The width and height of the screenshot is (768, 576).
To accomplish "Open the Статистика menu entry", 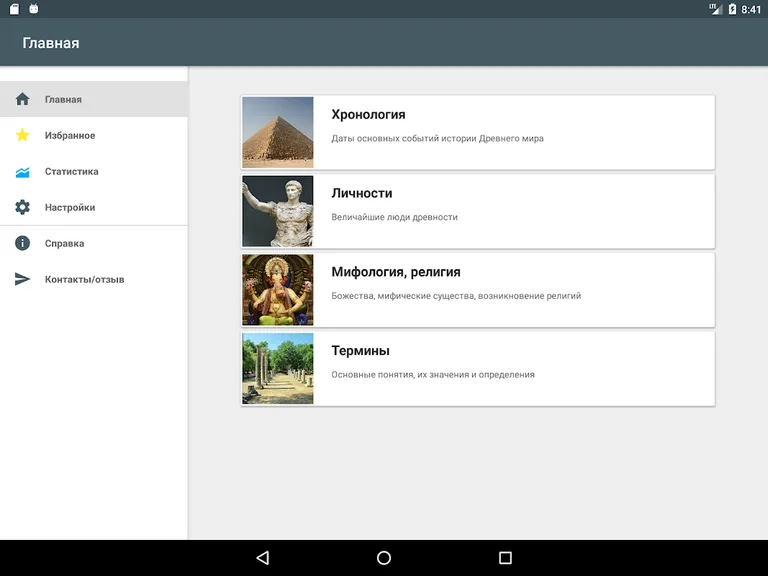I will click(x=94, y=171).
